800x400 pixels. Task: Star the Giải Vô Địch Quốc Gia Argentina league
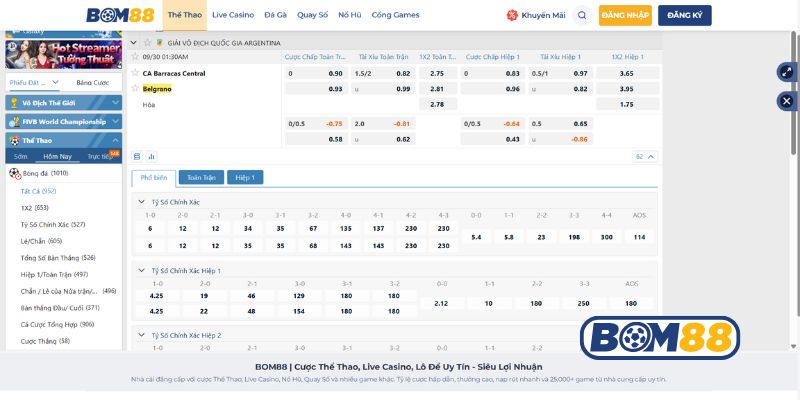tap(147, 43)
